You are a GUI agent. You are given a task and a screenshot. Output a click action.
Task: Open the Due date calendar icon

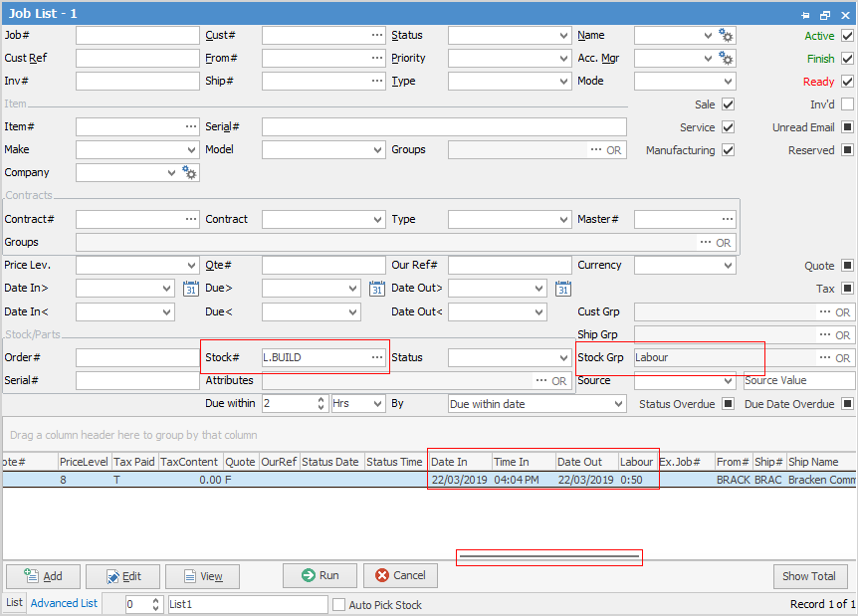tap(376, 289)
